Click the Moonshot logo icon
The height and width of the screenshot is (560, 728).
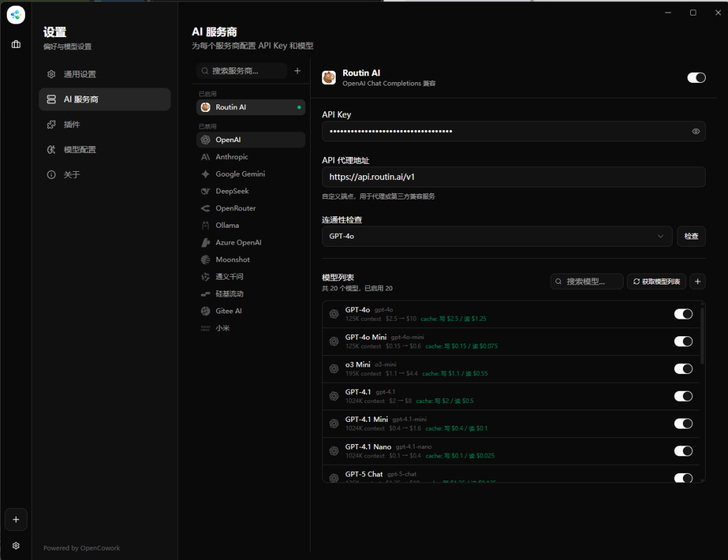coord(205,259)
